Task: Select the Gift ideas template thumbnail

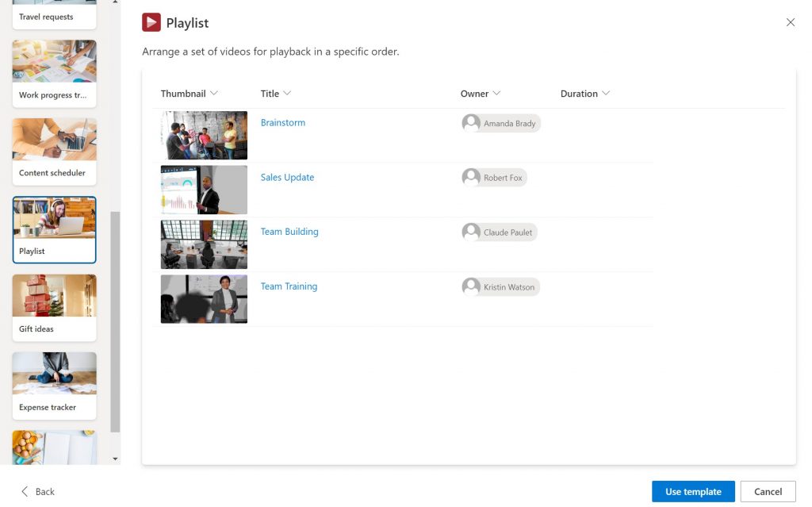Action: 54,294
